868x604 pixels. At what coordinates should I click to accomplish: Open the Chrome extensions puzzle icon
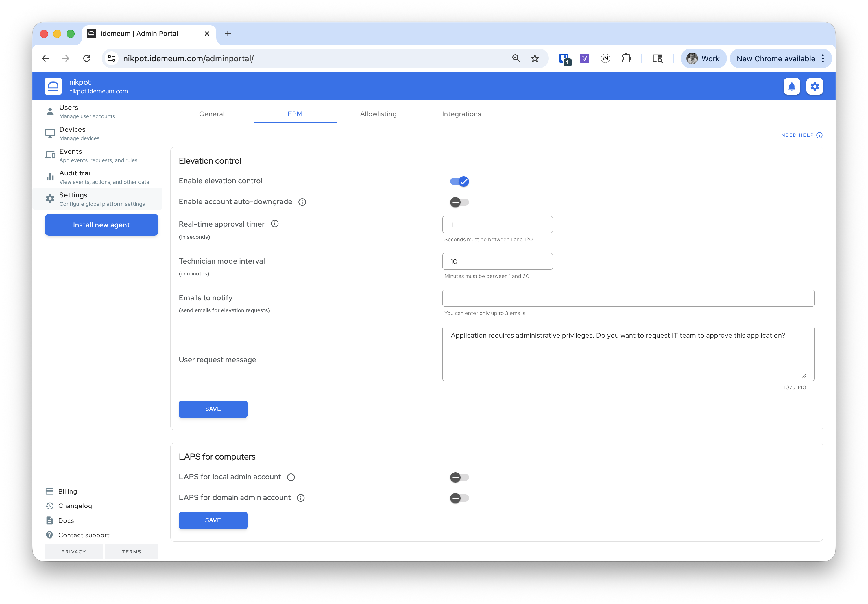627,58
